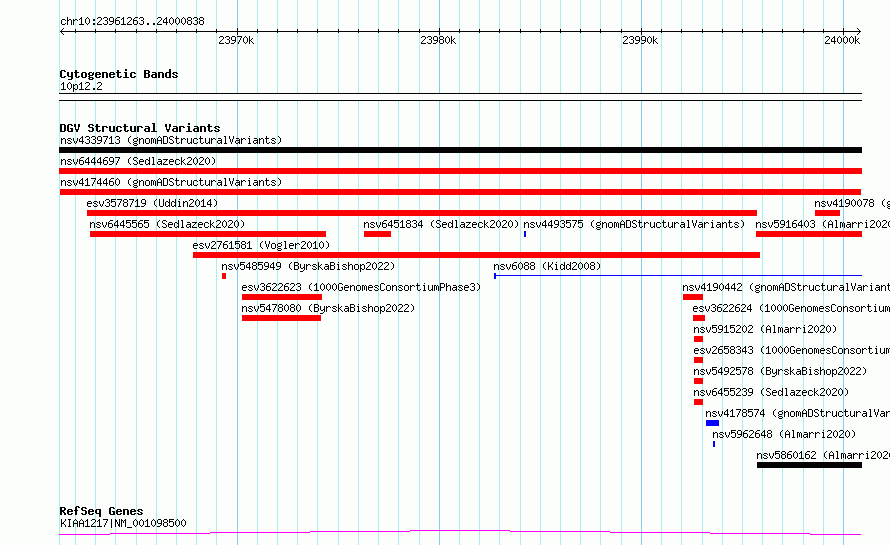Open the esv2658343 variant label
This screenshot has width=890, height=545.
coord(792,350)
